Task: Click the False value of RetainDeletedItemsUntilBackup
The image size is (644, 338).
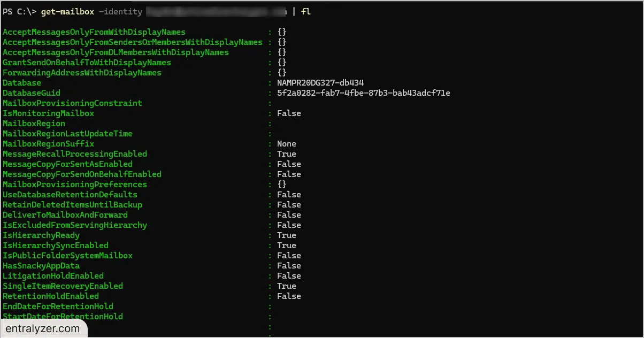Action: coord(289,205)
